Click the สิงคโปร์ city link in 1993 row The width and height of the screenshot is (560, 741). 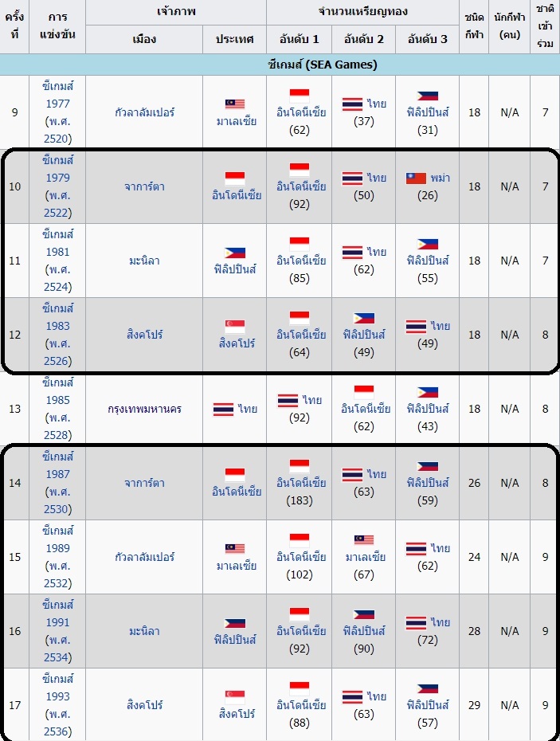144,705
